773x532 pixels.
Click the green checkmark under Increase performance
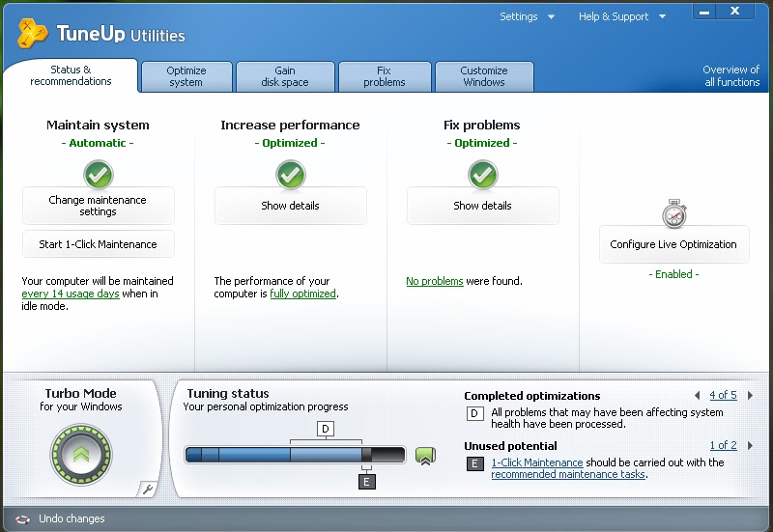coord(291,175)
